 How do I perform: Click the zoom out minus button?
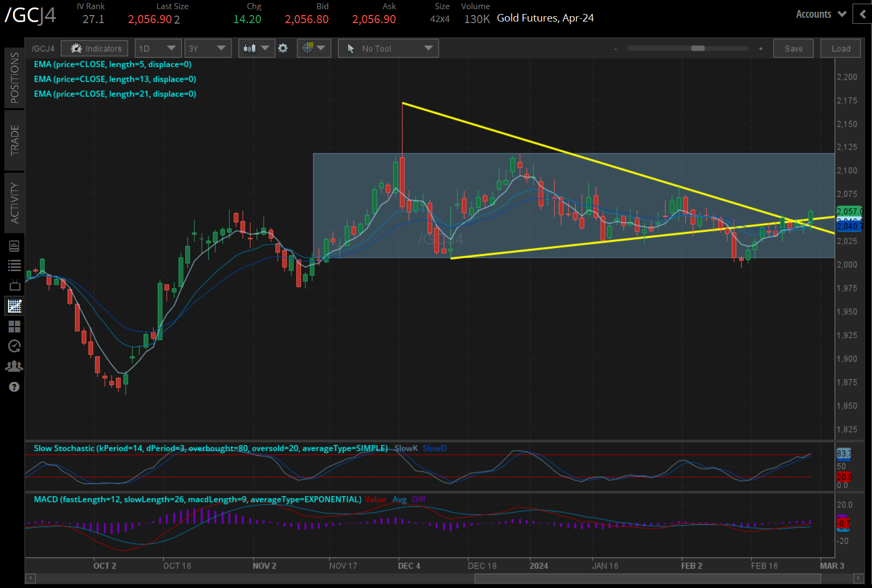[x=615, y=49]
